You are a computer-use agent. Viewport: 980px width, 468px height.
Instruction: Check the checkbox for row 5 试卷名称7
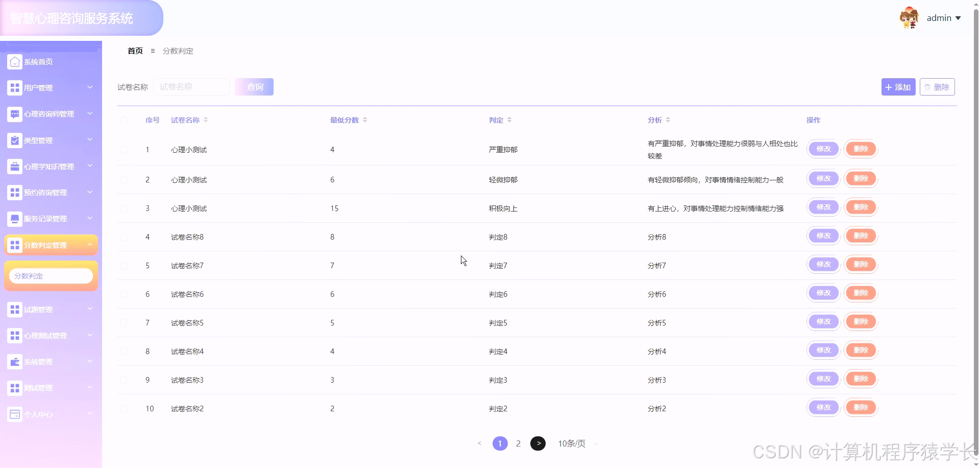click(124, 265)
